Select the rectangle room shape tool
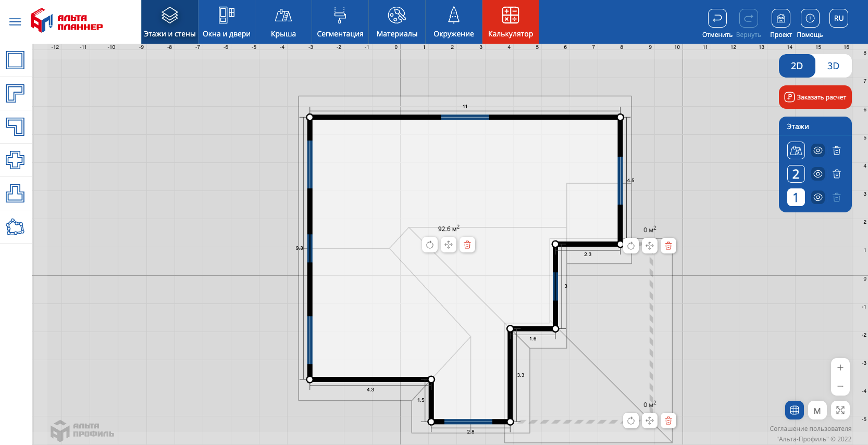Viewport: 868px width, 445px height. pos(15,60)
